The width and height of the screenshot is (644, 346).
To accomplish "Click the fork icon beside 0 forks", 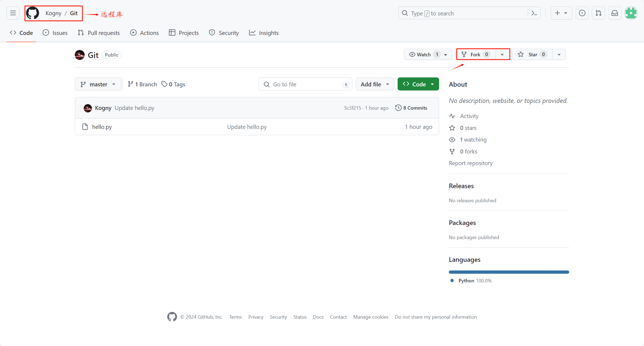I will point(452,152).
